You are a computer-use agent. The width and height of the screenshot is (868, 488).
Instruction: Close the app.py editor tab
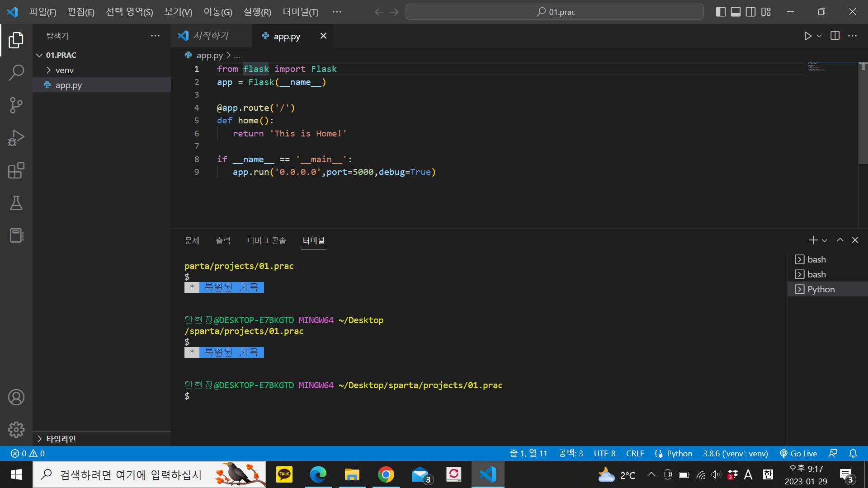pyautogui.click(x=323, y=36)
